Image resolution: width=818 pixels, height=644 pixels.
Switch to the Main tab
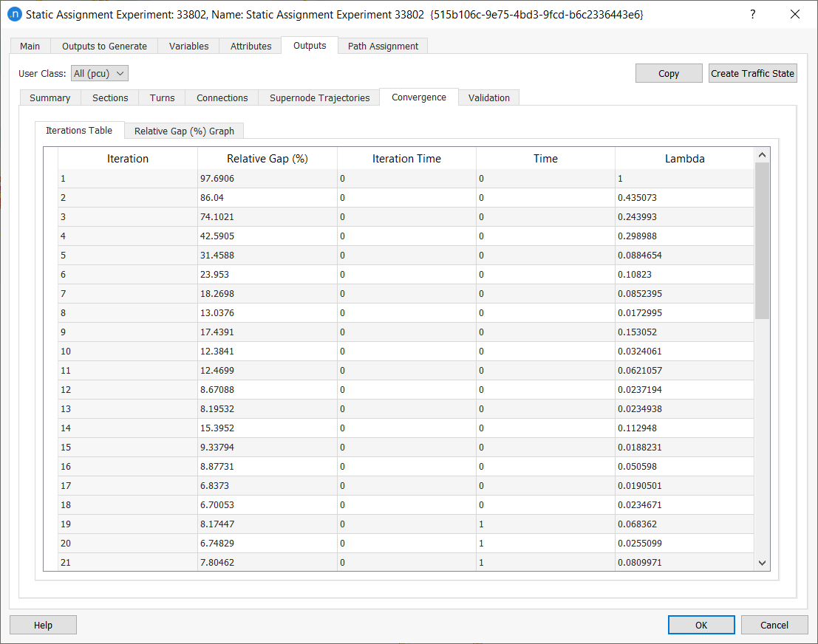pyautogui.click(x=30, y=46)
